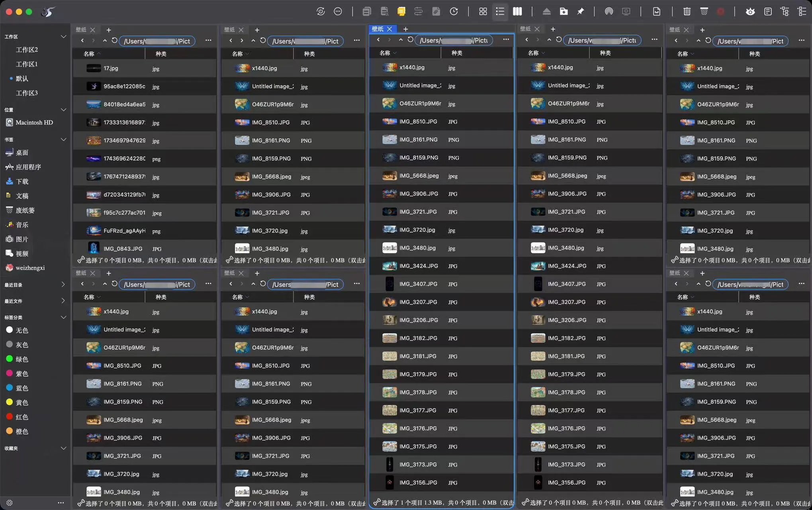Select file 17.jpg in first pane
Viewport: 812px width, 510px height.
pyautogui.click(x=144, y=69)
